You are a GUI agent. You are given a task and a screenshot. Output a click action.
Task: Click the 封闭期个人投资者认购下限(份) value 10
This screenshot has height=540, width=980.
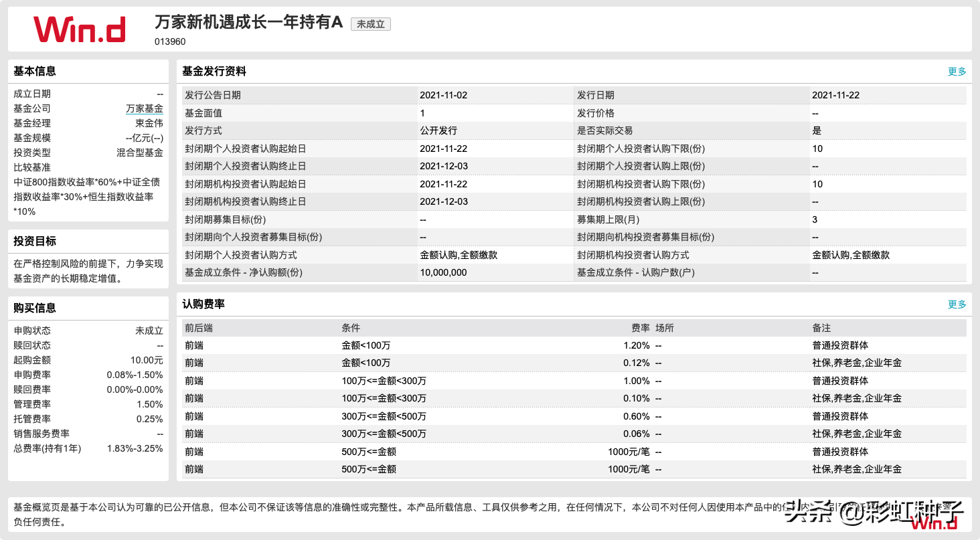click(x=817, y=149)
